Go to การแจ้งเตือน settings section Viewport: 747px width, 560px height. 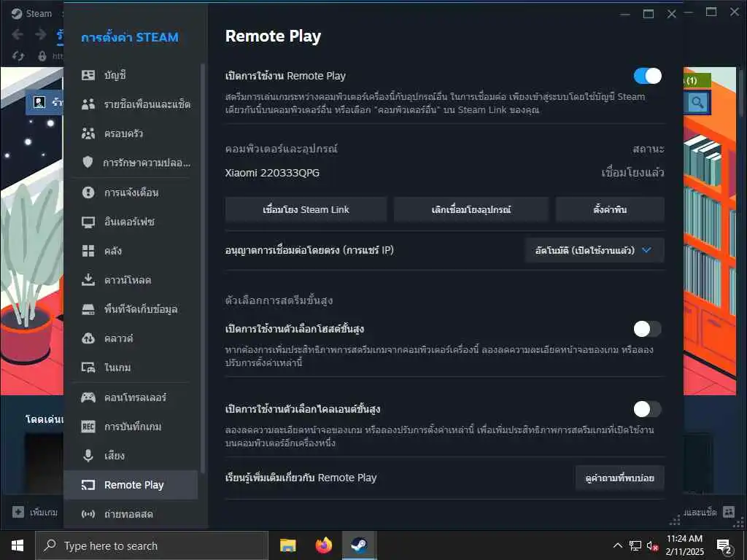131,192
